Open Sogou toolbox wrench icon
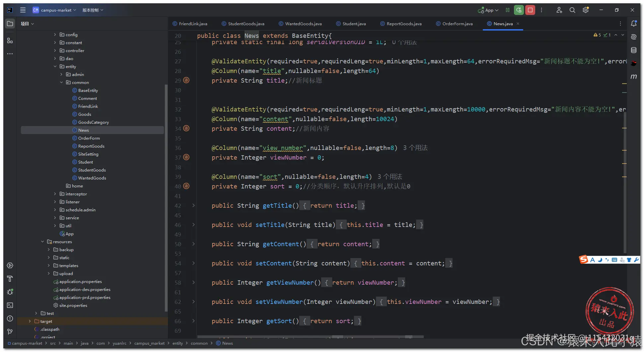 coord(636,260)
